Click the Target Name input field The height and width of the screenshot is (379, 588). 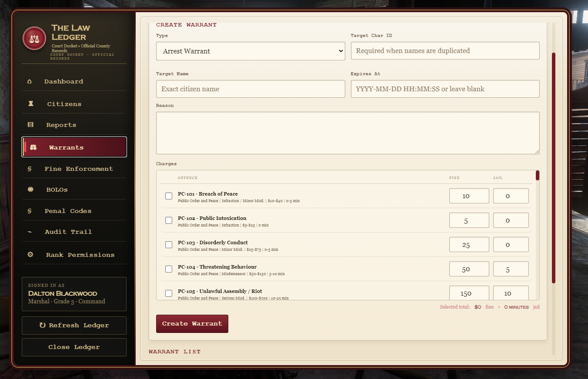click(251, 89)
